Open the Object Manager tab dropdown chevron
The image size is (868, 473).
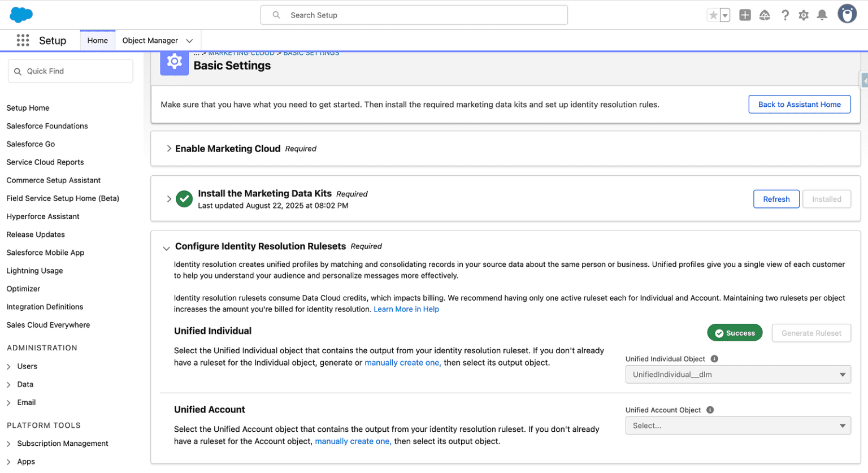click(189, 41)
